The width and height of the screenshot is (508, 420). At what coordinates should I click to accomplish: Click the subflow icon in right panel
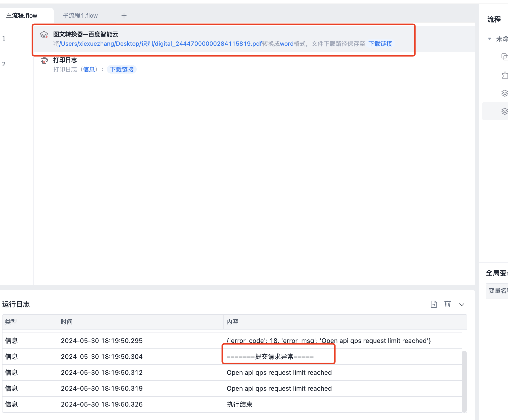(504, 57)
